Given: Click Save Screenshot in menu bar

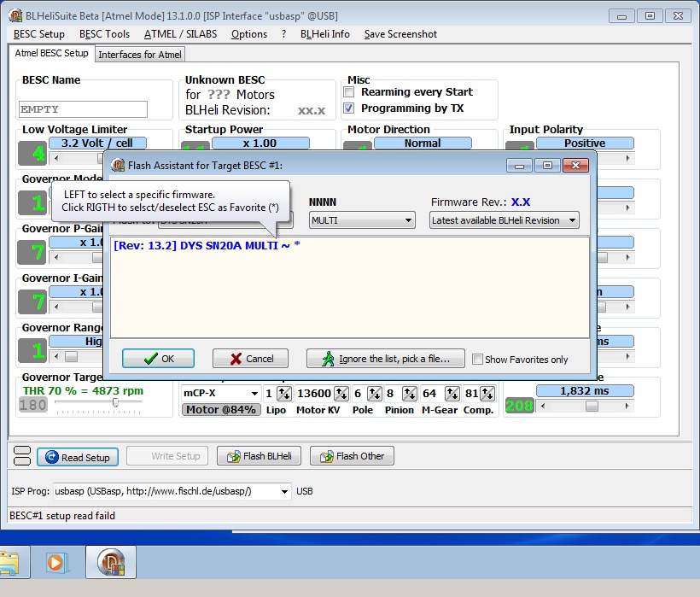Looking at the screenshot, I should (400, 34).
